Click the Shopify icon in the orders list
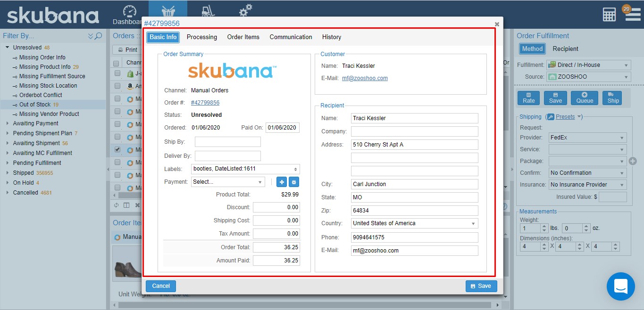The width and height of the screenshot is (644, 310). coord(131,73)
